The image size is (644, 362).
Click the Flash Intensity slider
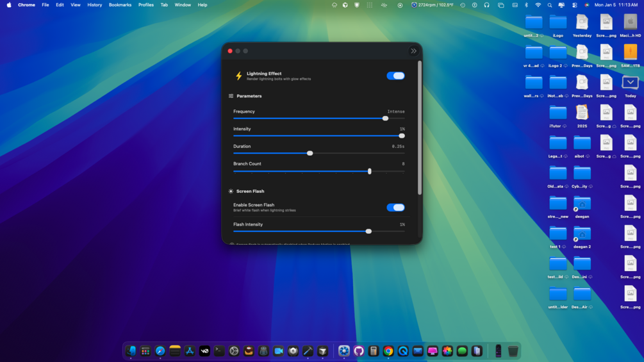pyautogui.click(x=318, y=231)
